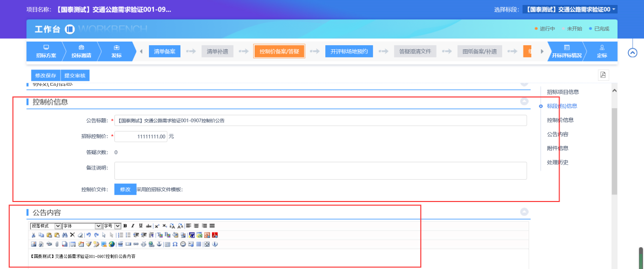Expand the 选择标段 section selector dropdown
Viewport: 644px width, 269px height.
[x=570, y=9]
